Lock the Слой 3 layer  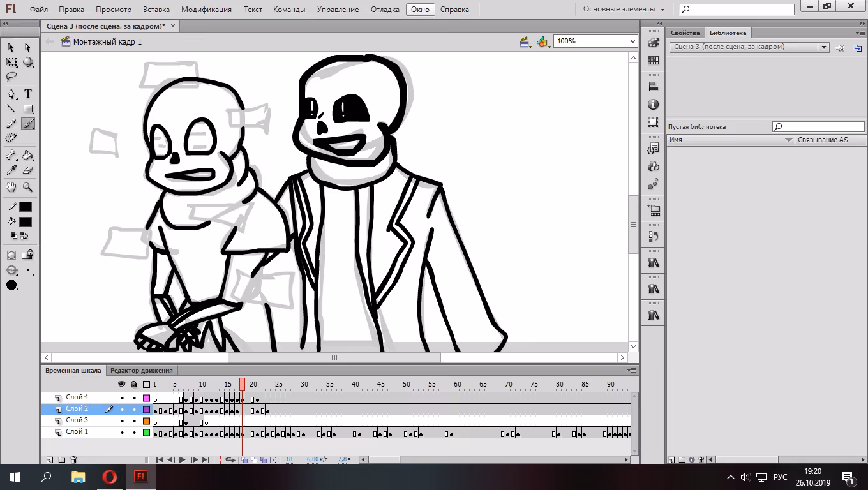click(134, 420)
